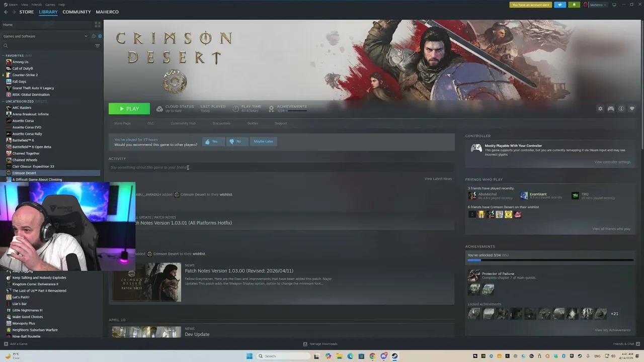
Task: Go forward with the navigation arrow
Action: [x=13, y=12]
